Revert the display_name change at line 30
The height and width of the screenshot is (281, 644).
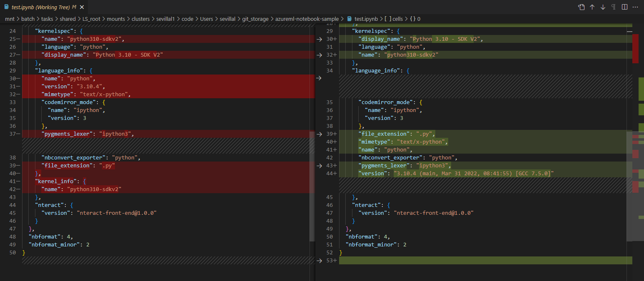pyautogui.click(x=320, y=39)
